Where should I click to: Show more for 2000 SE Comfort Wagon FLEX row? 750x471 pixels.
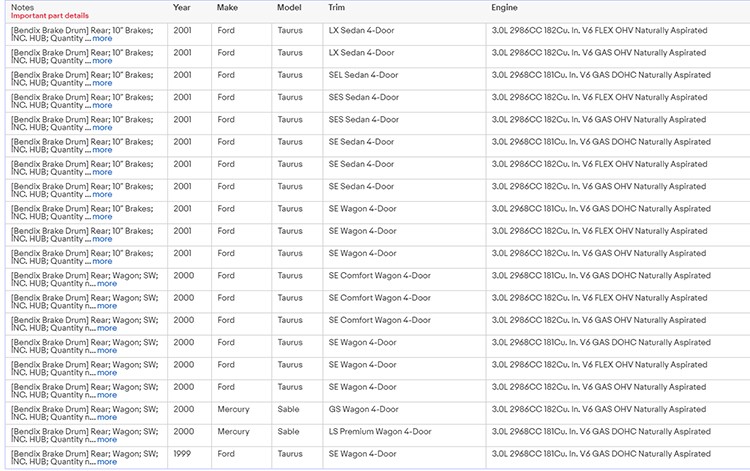(x=106, y=306)
